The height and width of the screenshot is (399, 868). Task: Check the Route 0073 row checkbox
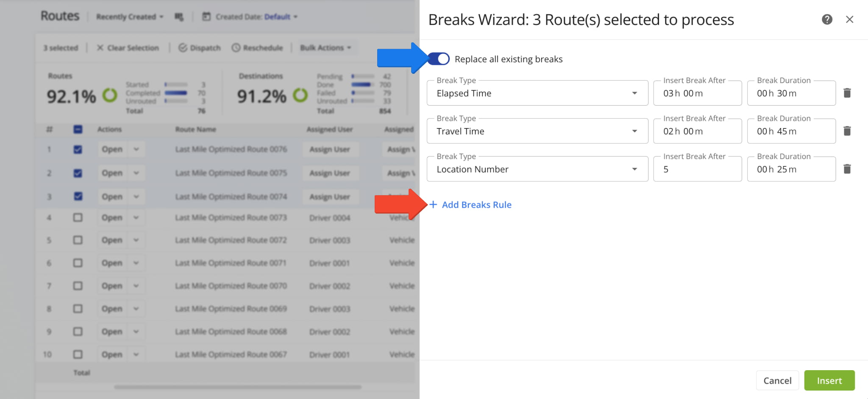(x=78, y=218)
